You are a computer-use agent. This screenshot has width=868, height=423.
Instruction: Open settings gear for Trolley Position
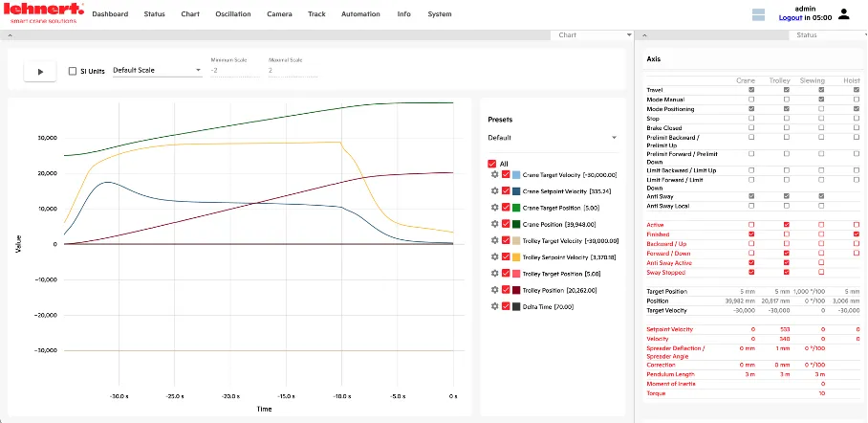point(495,290)
